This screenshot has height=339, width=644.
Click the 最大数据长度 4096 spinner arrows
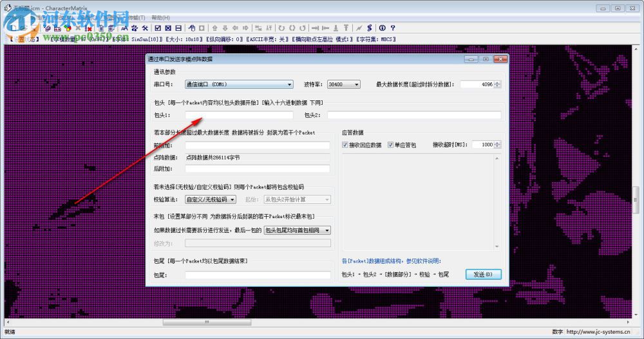point(497,84)
